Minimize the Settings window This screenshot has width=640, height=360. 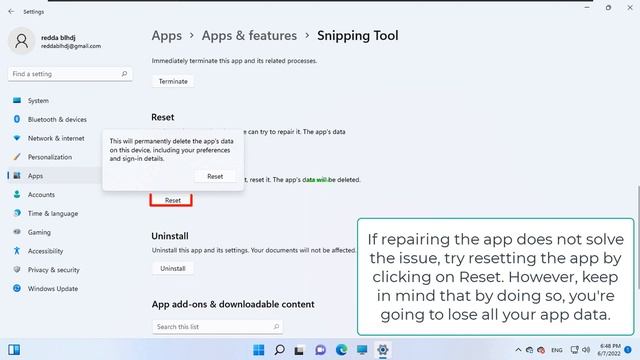click(x=587, y=8)
